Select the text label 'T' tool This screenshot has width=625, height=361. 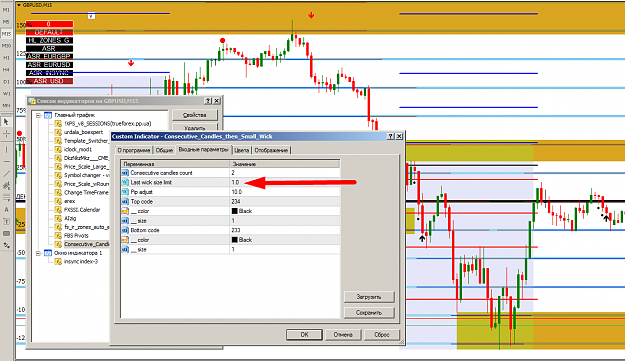pos(6,222)
